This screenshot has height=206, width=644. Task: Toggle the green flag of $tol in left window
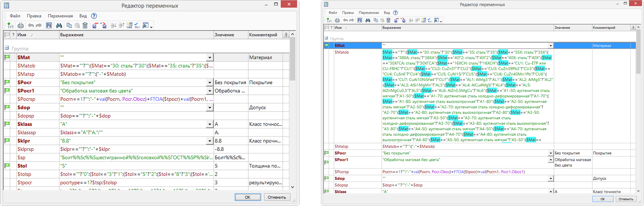click(7, 166)
